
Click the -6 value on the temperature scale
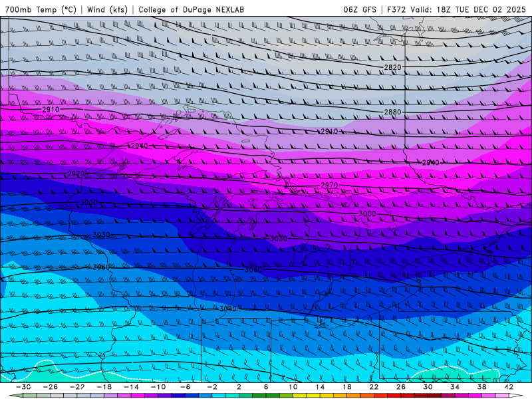186,387
